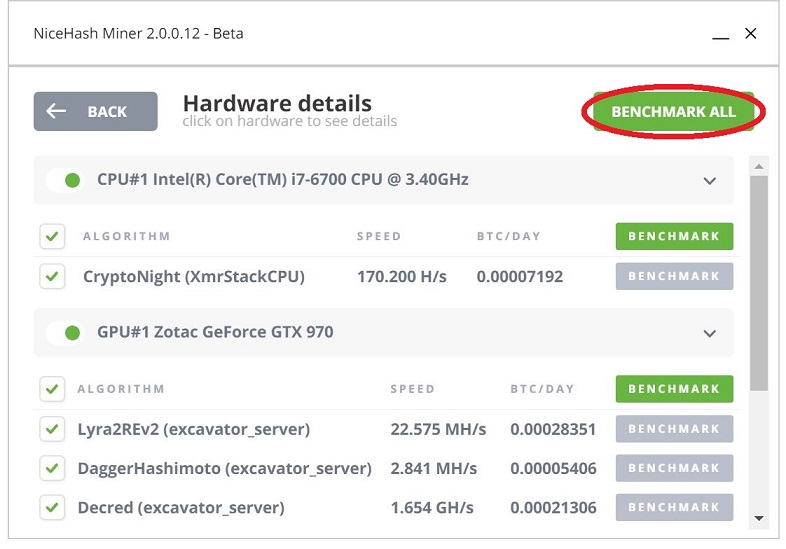Minimize the NiceHash Miner window
Screen dimensions: 786x549
(720, 37)
